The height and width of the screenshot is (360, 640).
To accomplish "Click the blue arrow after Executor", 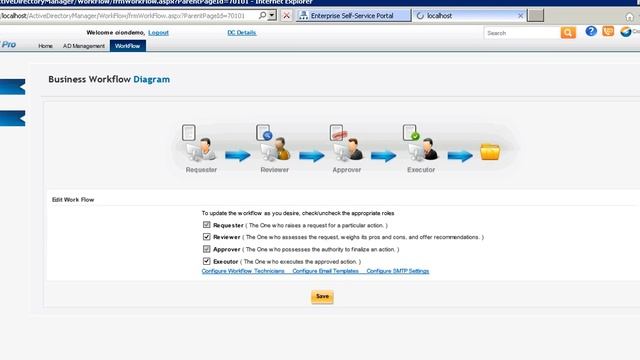I will click(460, 156).
